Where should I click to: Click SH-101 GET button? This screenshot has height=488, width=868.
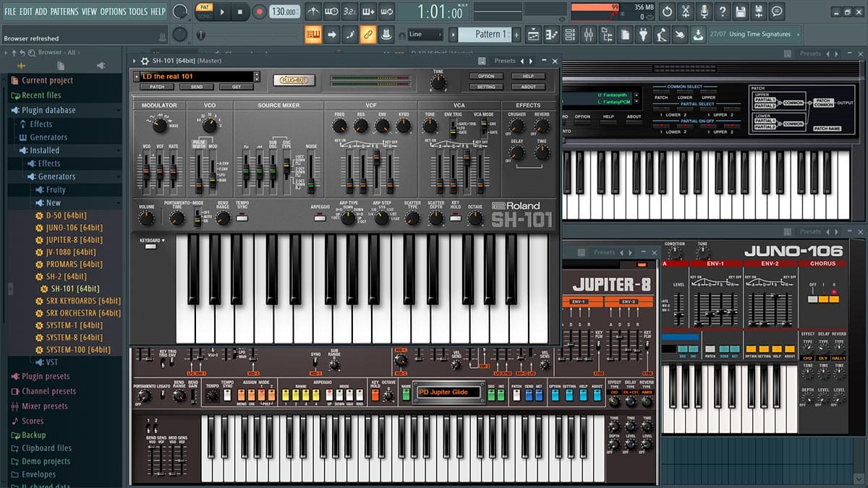point(237,87)
